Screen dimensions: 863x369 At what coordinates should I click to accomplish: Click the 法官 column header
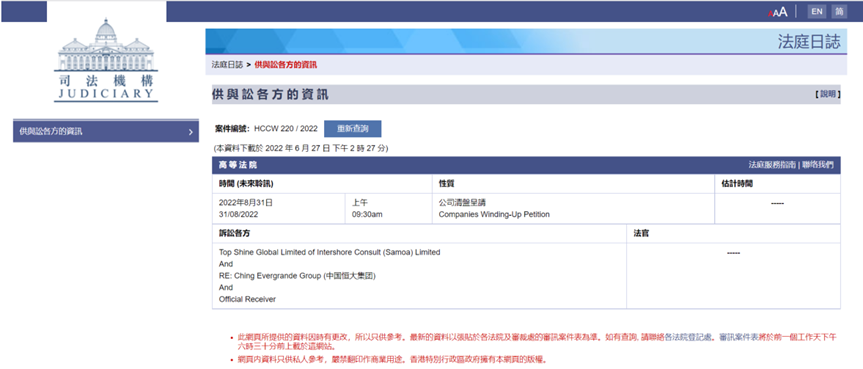(x=641, y=234)
